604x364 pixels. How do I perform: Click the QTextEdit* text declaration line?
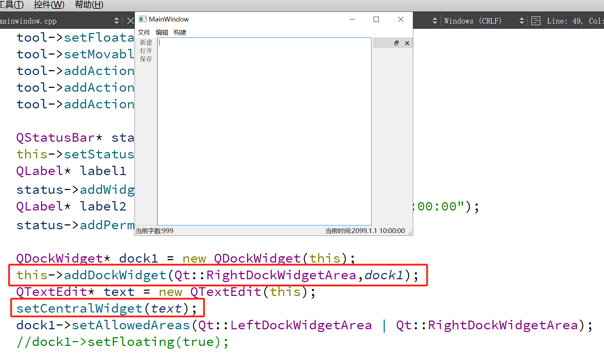click(x=166, y=292)
